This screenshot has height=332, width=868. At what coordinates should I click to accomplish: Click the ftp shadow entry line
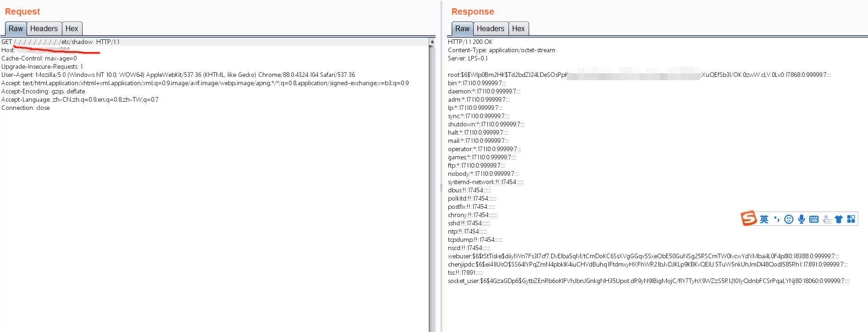[476, 165]
